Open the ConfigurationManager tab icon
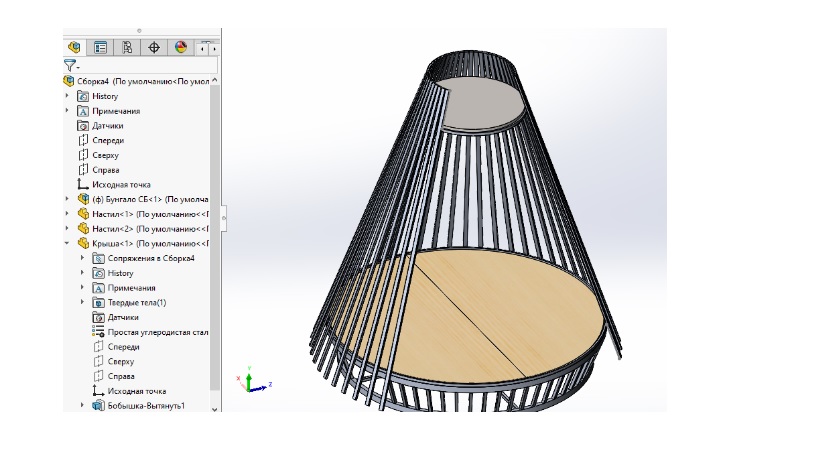Viewport: 819px width, 460px height. pos(127,47)
